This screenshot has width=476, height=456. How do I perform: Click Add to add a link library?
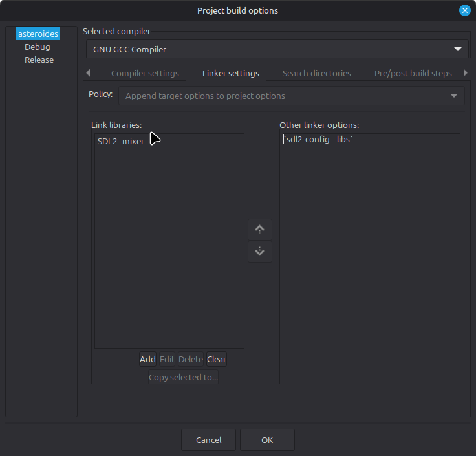pos(147,359)
